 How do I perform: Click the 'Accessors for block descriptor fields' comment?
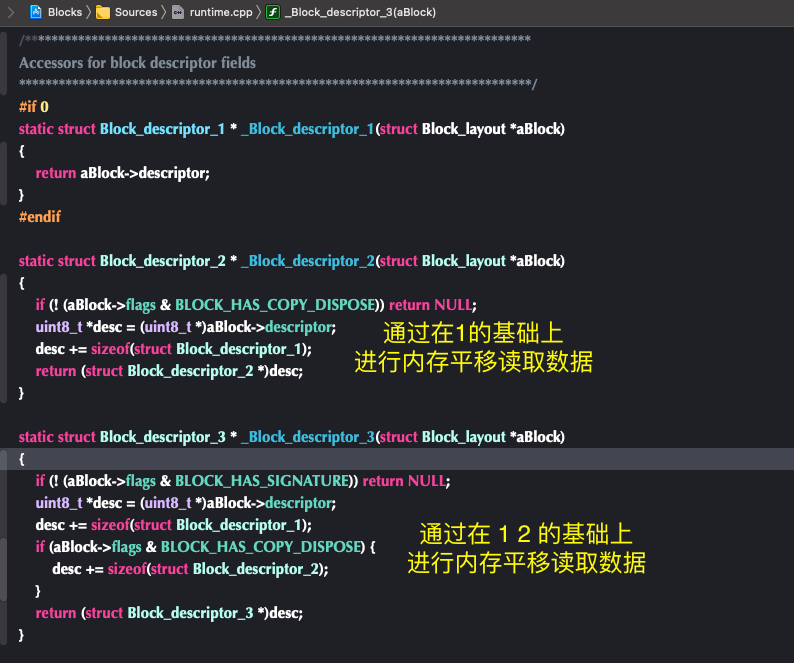click(137, 63)
